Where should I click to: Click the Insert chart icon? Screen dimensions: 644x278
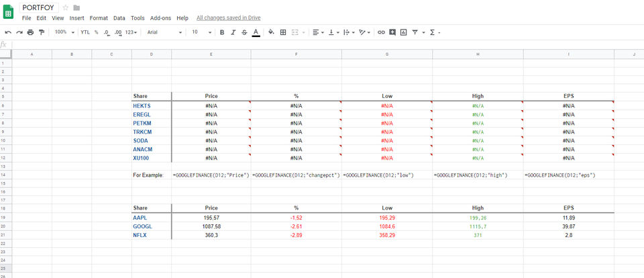[404, 32]
